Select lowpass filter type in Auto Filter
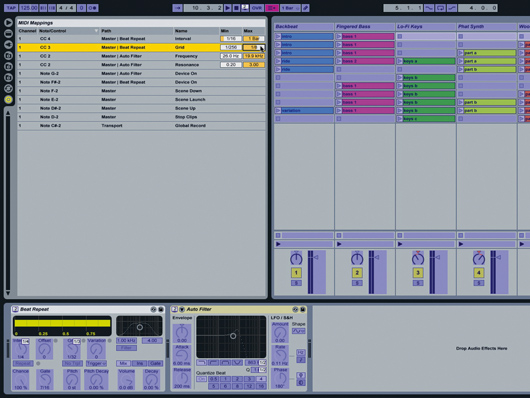The image size is (530, 398). [201, 362]
